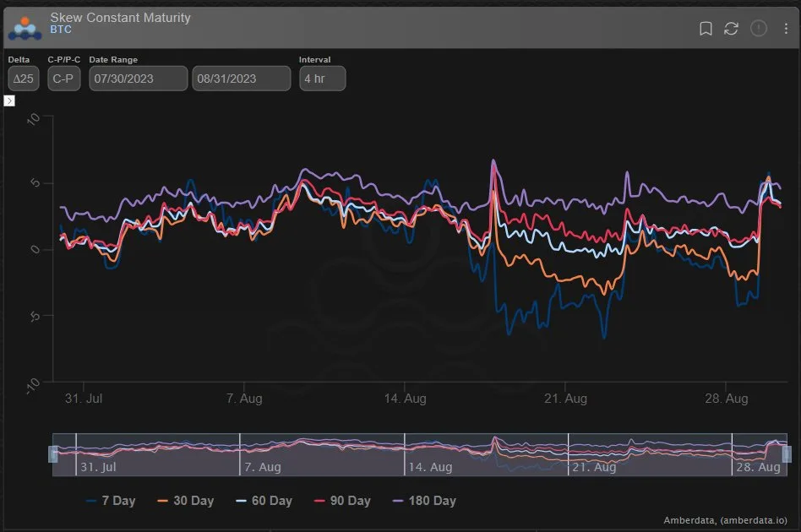
Task: Click the 31. Jul x-axis label
Action: click(x=84, y=399)
